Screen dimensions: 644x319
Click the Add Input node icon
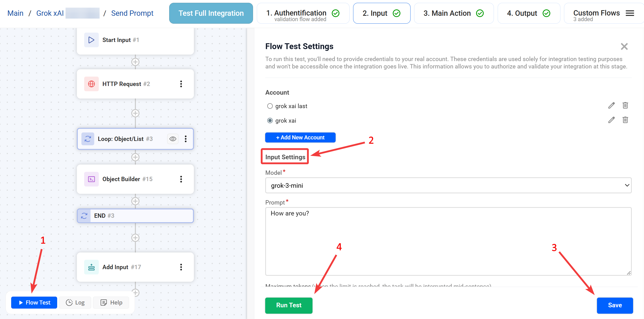pos(91,267)
